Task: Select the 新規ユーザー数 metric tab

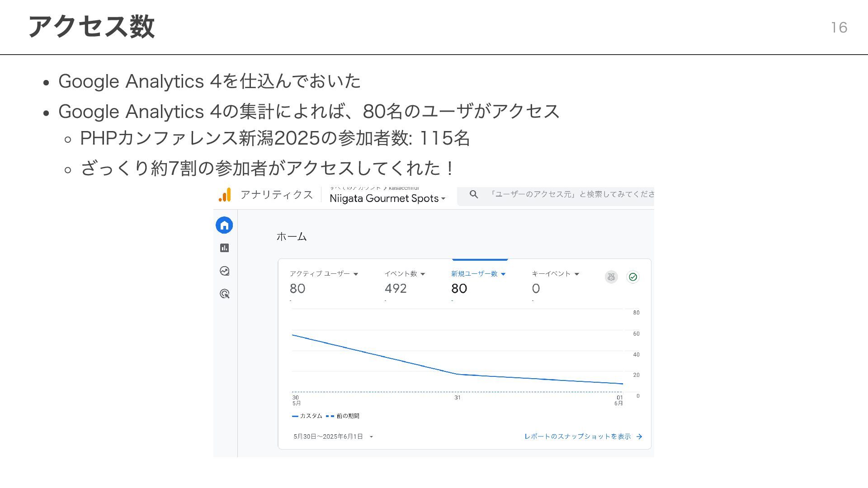Action: [474, 274]
